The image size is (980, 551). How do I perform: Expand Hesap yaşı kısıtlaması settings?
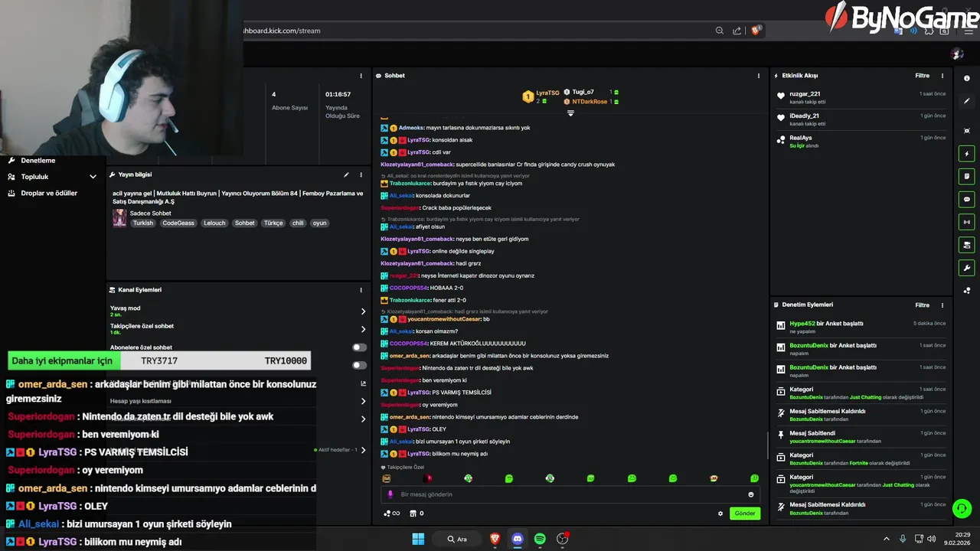(x=363, y=401)
